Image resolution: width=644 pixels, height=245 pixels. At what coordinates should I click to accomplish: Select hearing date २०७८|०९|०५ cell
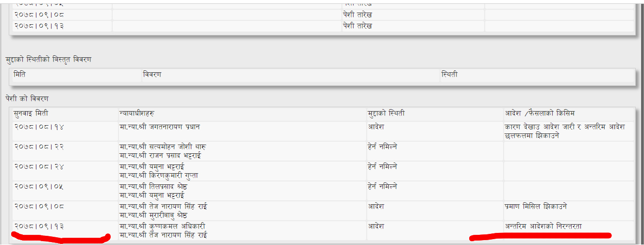click(39, 187)
